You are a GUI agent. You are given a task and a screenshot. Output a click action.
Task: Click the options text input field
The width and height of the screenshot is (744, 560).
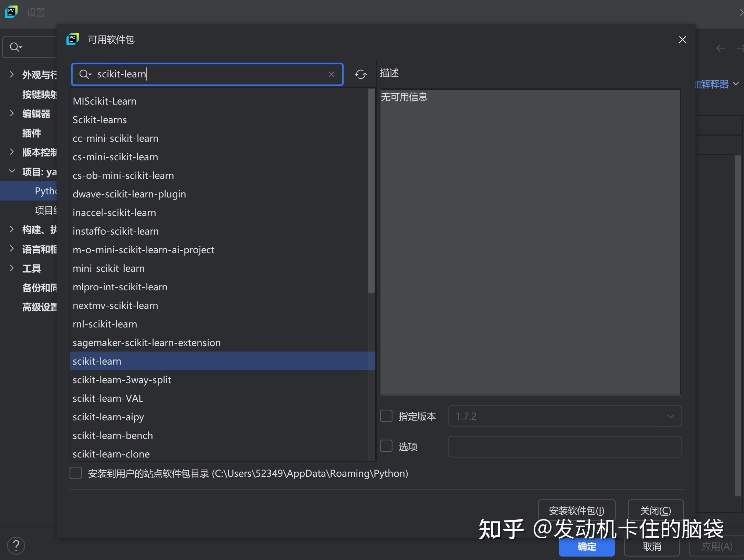(x=565, y=446)
